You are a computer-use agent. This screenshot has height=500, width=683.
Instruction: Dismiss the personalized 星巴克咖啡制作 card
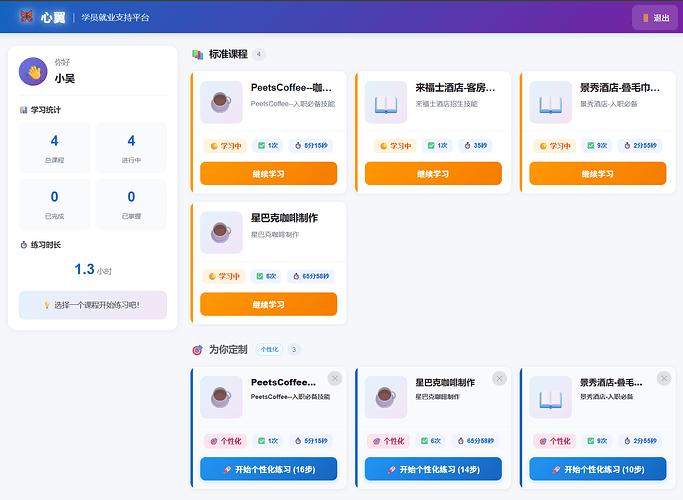[500, 378]
